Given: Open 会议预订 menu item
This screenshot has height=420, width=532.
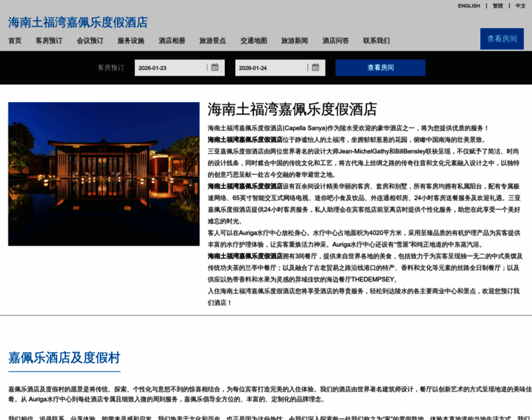Looking at the screenshot, I should pyautogui.click(x=90, y=41).
